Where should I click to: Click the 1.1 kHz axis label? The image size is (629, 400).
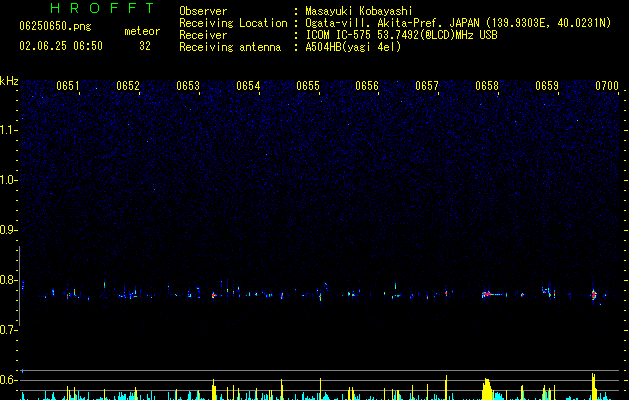point(9,130)
